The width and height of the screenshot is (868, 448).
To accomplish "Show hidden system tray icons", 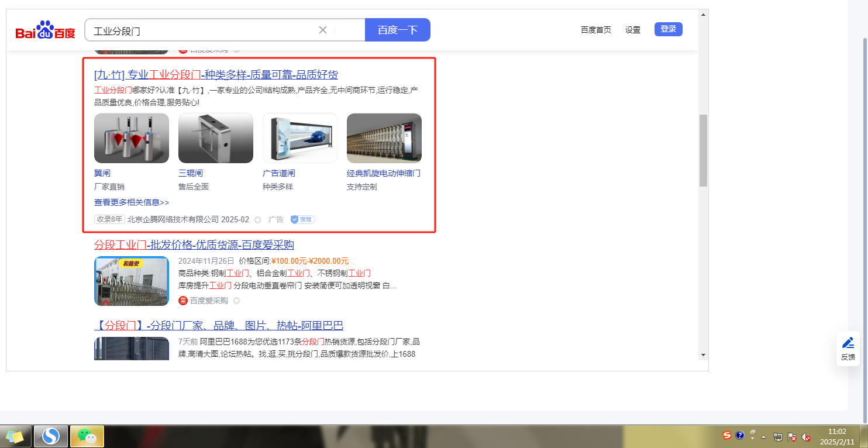I will 763,436.
